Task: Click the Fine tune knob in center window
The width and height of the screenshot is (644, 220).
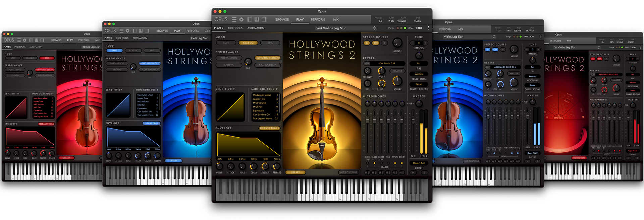Action: click(419, 55)
